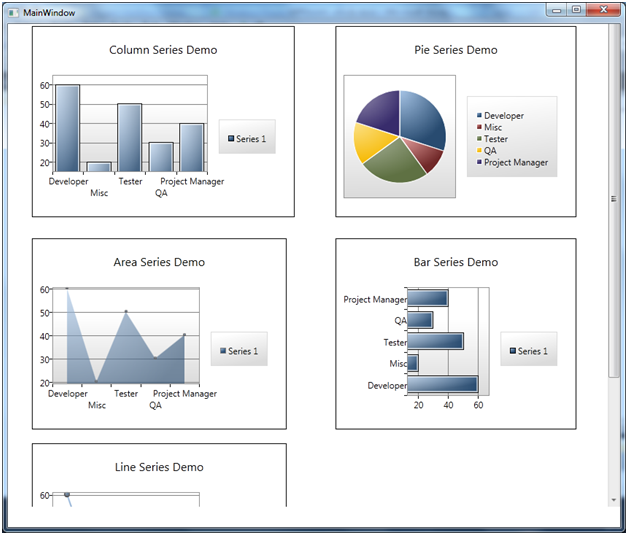This screenshot has height=535, width=628.
Task: Click the data point in Line Series chart
Action: pyautogui.click(x=67, y=495)
